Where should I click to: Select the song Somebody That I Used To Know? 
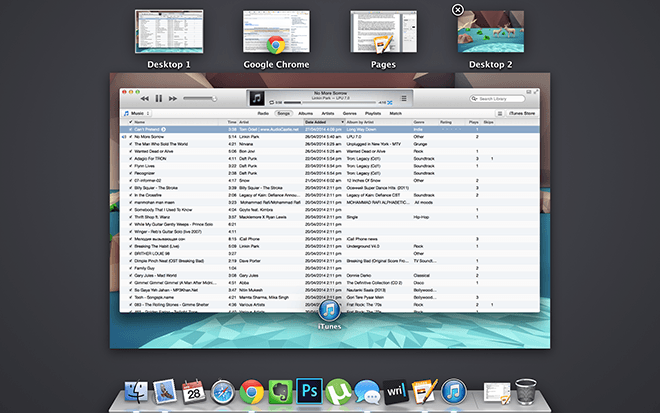coord(330,210)
